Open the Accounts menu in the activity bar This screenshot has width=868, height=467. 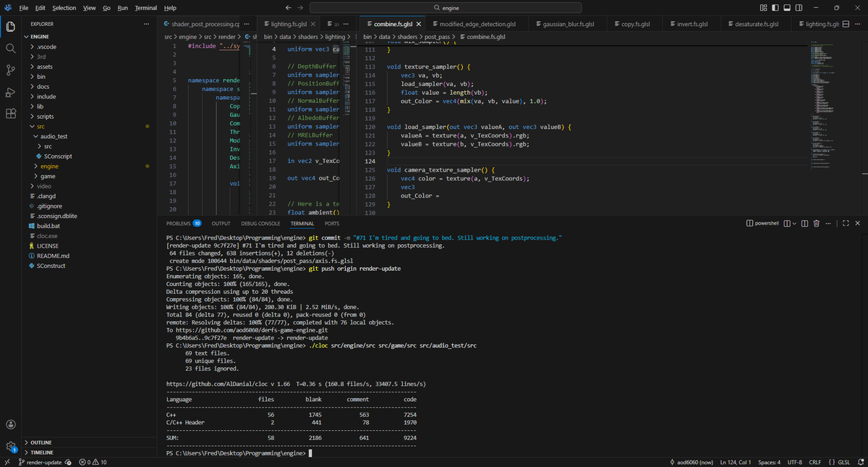click(x=11, y=424)
